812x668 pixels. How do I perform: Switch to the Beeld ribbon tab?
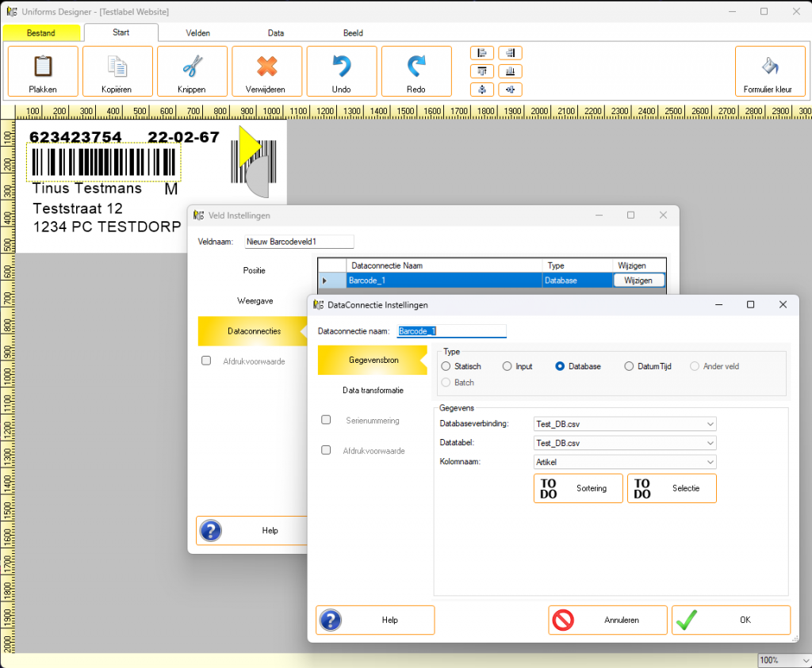(x=353, y=33)
